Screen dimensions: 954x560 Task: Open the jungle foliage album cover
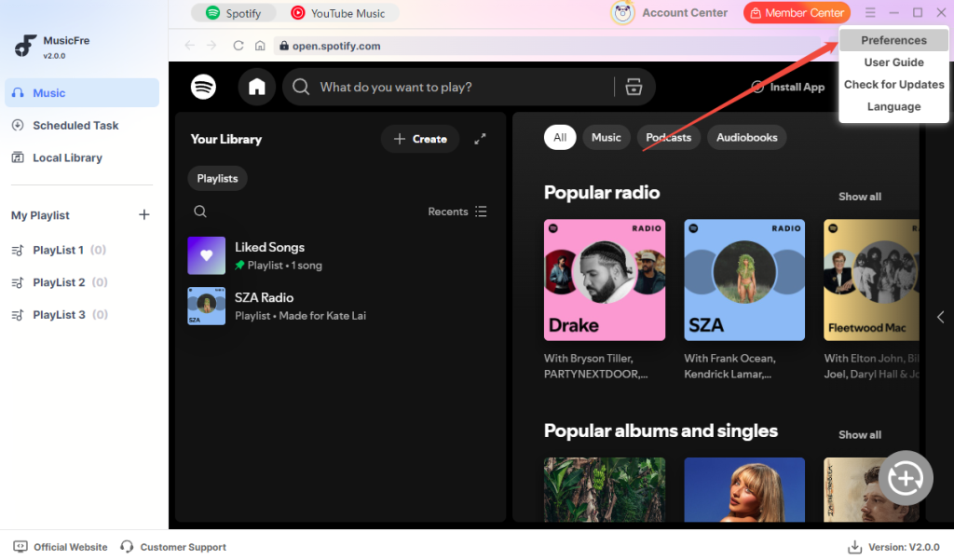[x=604, y=489]
